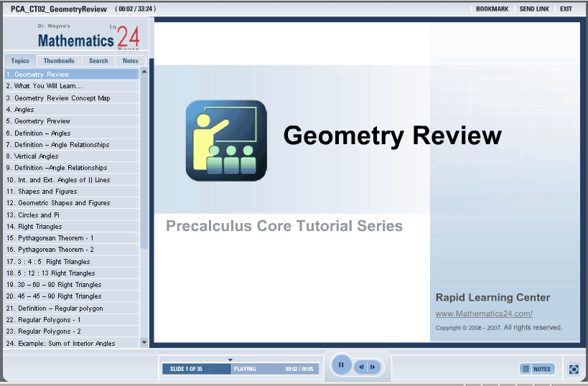Switch to the Search tab
Screen dimensions: 588x386
pyautogui.click(x=98, y=61)
